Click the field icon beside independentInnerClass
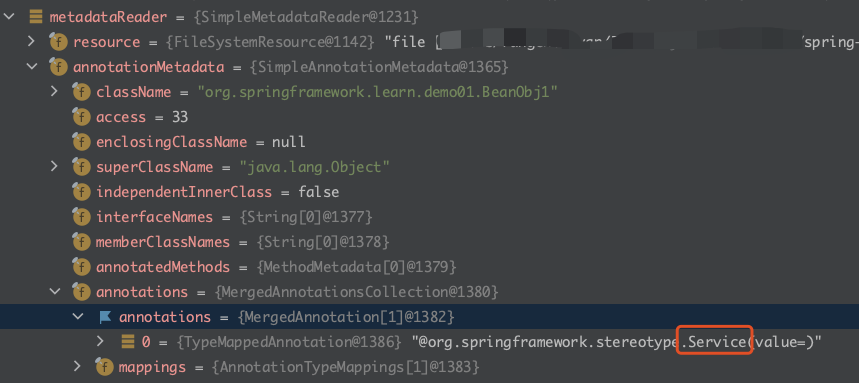 click(x=82, y=192)
